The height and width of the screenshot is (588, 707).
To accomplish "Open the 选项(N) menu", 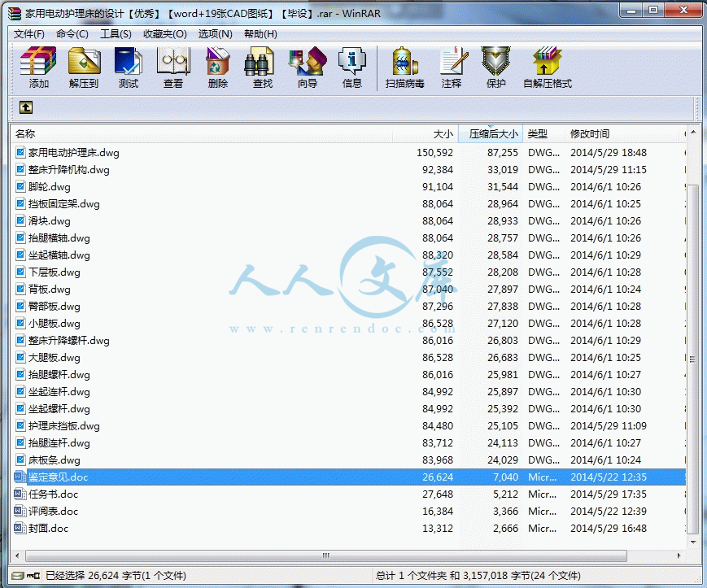I will click(216, 34).
